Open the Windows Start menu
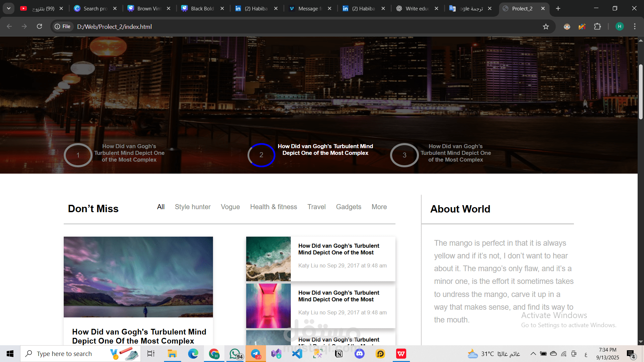This screenshot has height=362, width=644. tap(10, 354)
